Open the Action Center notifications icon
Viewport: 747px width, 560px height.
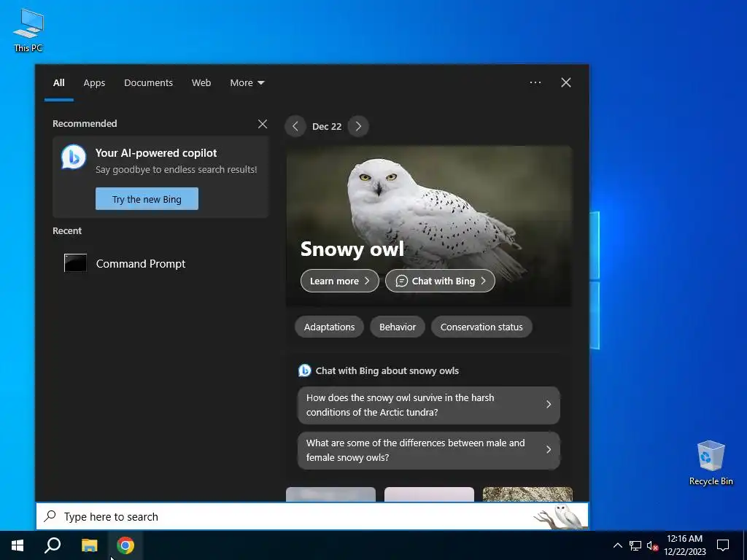pyautogui.click(x=723, y=545)
